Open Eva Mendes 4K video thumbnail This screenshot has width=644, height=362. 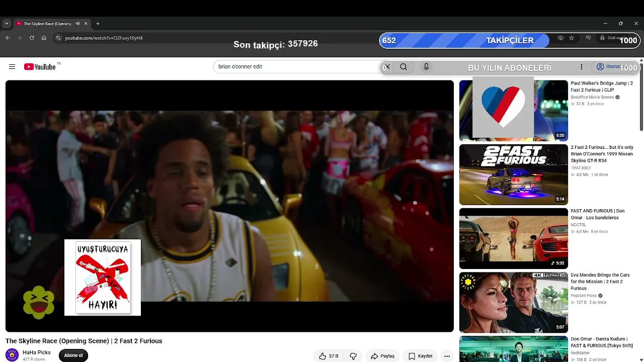[x=513, y=302]
